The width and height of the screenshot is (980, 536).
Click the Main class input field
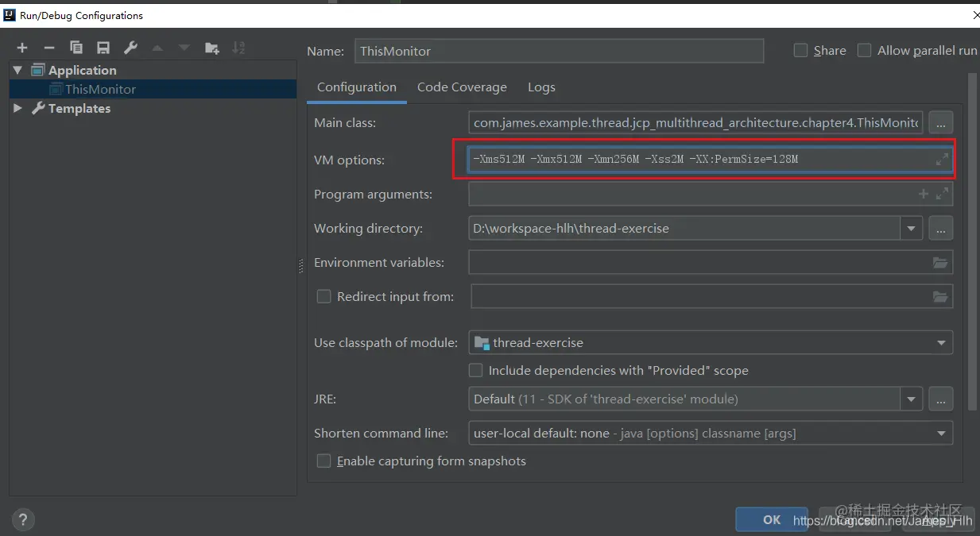pyautogui.click(x=695, y=123)
